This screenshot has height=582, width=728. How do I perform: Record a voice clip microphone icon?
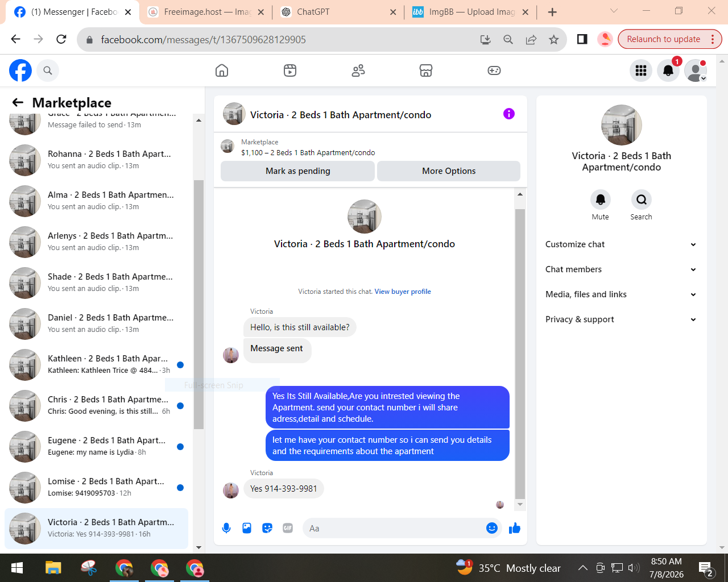click(226, 528)
